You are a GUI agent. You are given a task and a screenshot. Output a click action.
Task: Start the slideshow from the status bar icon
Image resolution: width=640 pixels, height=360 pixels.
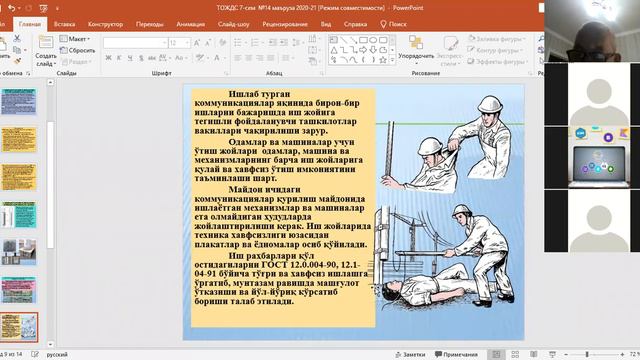[x=552, y=354]
